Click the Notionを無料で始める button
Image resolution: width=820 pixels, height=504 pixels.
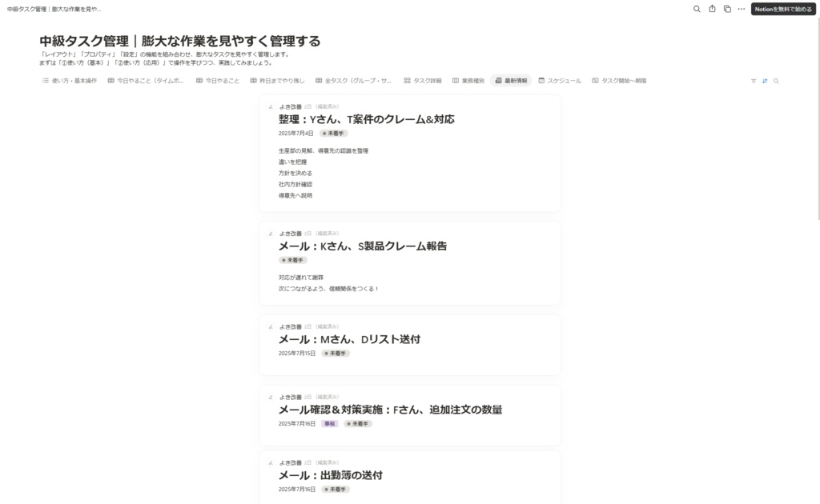click(782, 10)
